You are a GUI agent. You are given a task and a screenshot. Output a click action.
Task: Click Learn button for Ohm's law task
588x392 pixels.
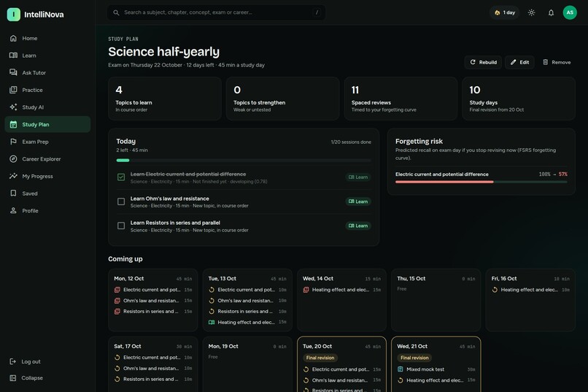point(358,201)
